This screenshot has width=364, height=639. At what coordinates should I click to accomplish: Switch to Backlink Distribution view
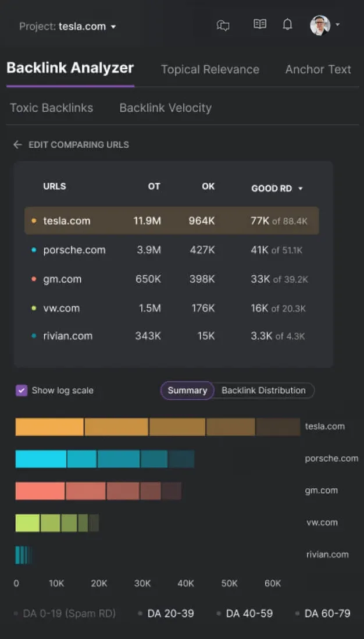point(263,390)
